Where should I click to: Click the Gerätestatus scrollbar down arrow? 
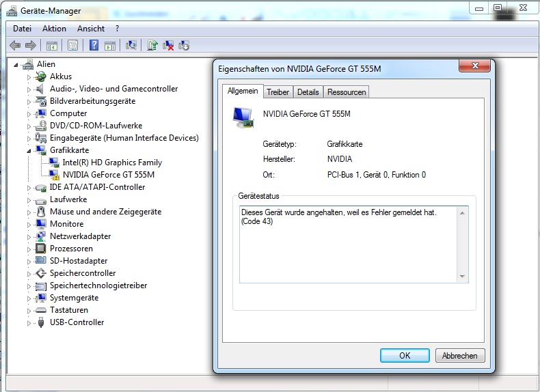[462, 277]
